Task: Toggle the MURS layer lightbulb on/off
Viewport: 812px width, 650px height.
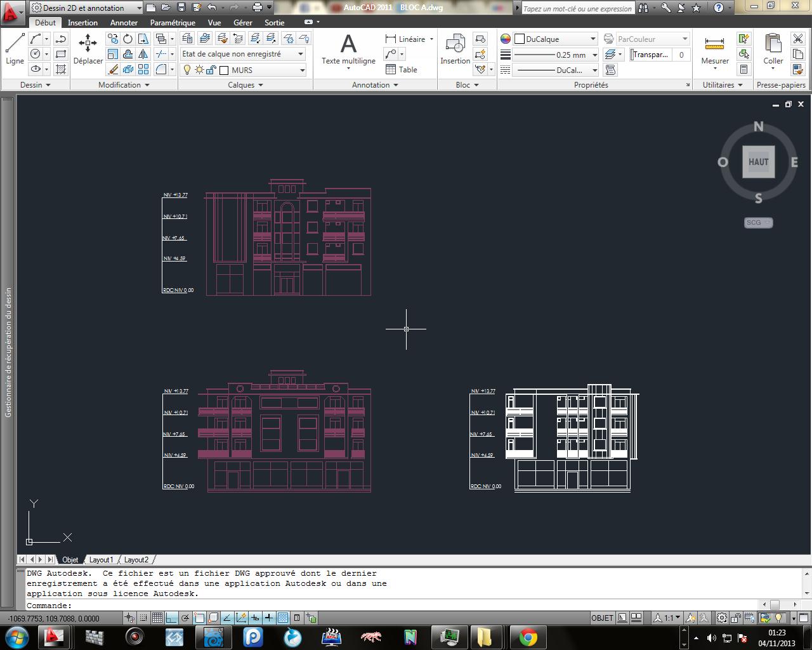Action: pyautogui.click(x=188, y=70)
